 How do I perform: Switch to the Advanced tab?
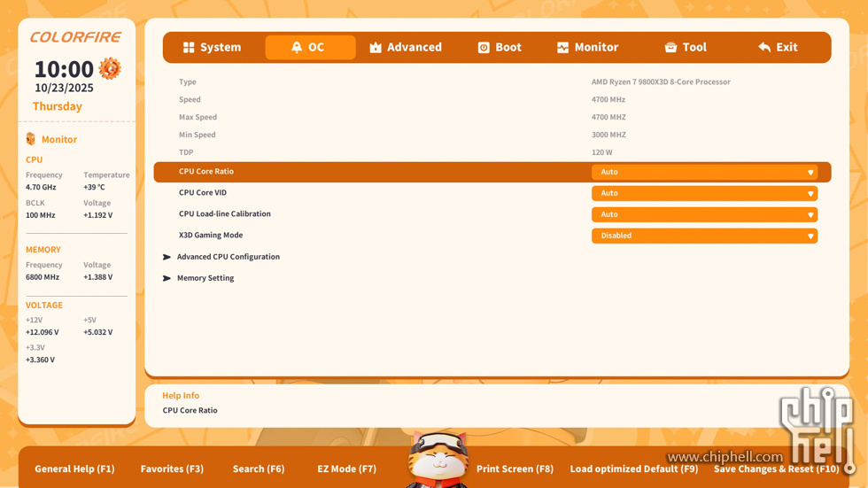click(x=406, y=48)
